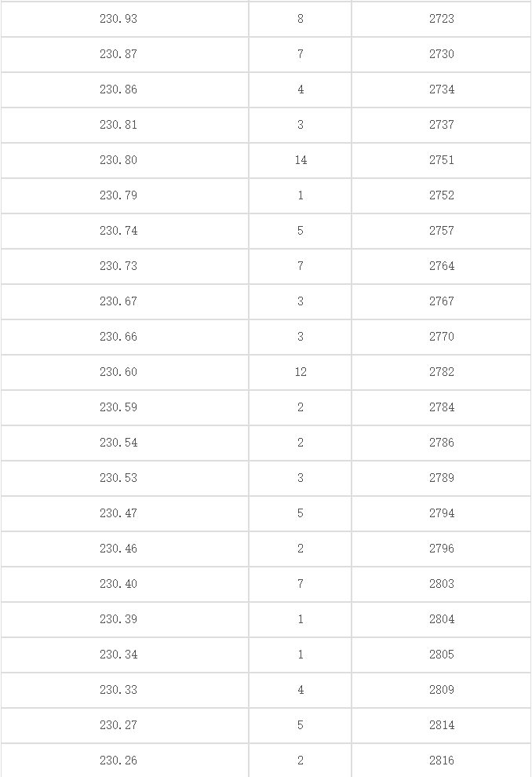The width and height of the screenshot is (532, 777).
Task: Click the cumulative value 2803
Action: 441,584
